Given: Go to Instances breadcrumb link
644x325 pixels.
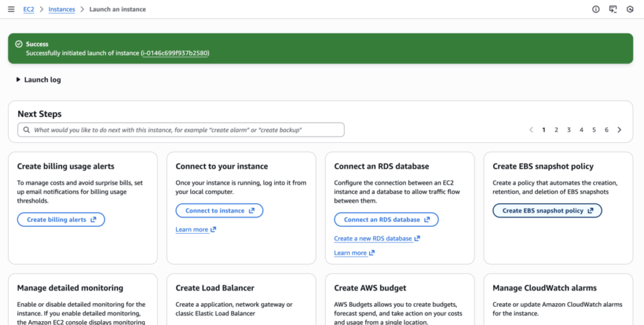Looking at the screenshot, I should [62, 9].
